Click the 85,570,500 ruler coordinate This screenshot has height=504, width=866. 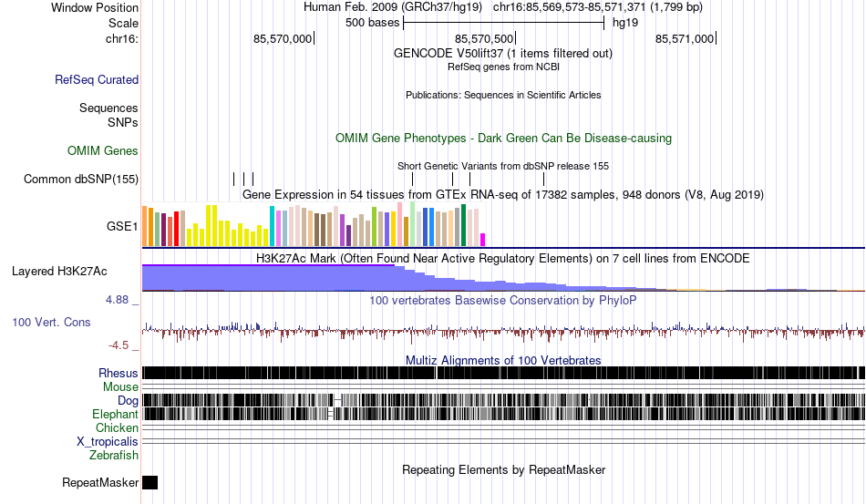(484, 38)
